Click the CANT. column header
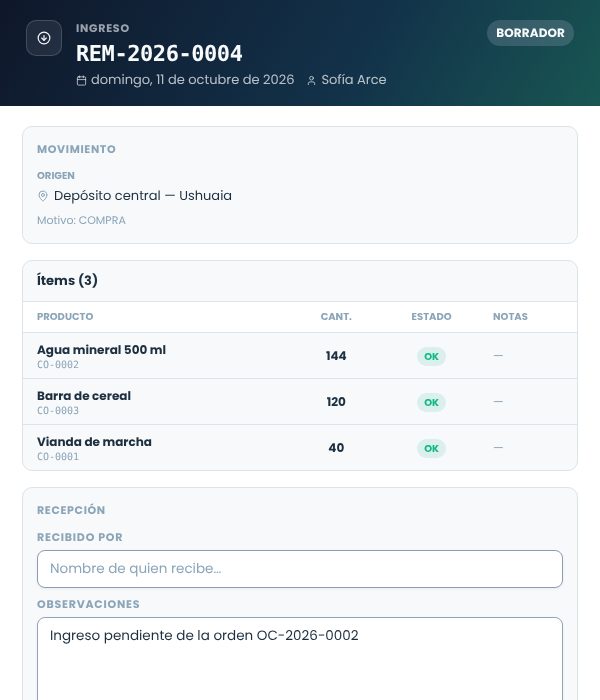Screen dimensions: 600x700 point(336,317)
